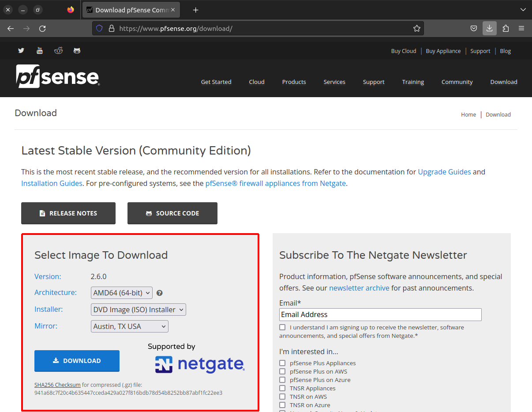Image resolution: width=532 pixels, height=412 pixels.
Task: Check pfSense Plus on Azure interest
Action: pos(282,380)
